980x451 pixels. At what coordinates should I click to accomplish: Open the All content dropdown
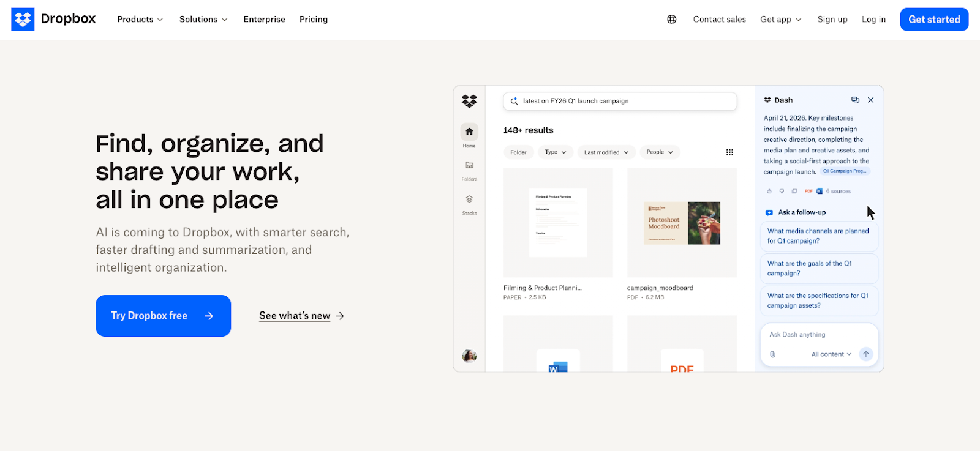pyautogui.click(x=831, y=354)
